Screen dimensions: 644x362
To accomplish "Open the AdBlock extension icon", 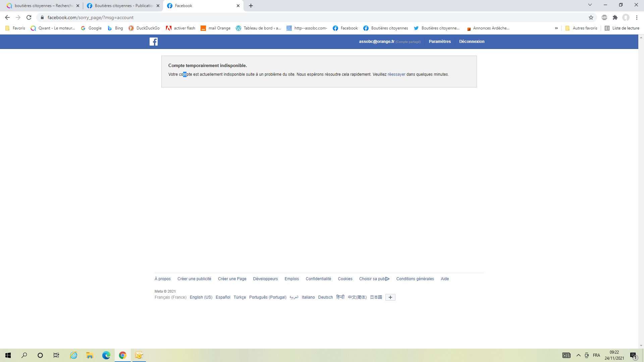I will [x=604, y=17].
